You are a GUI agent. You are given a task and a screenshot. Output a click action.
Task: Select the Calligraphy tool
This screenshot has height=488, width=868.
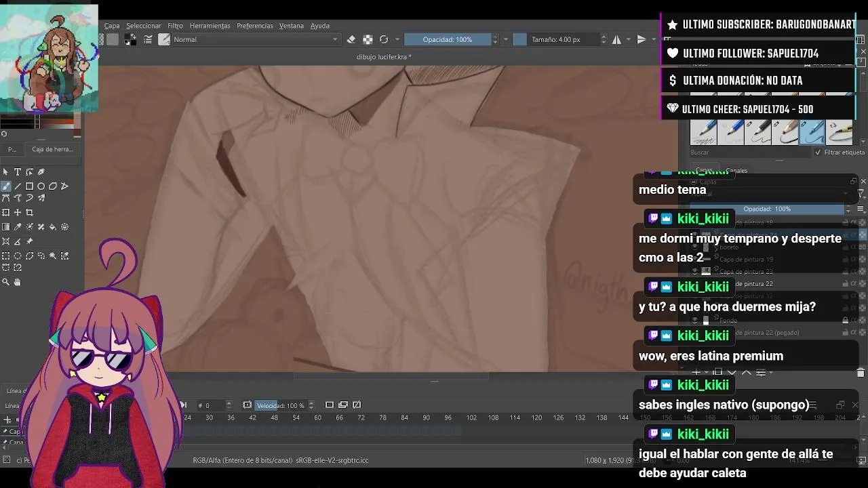[x=41, y=172]
